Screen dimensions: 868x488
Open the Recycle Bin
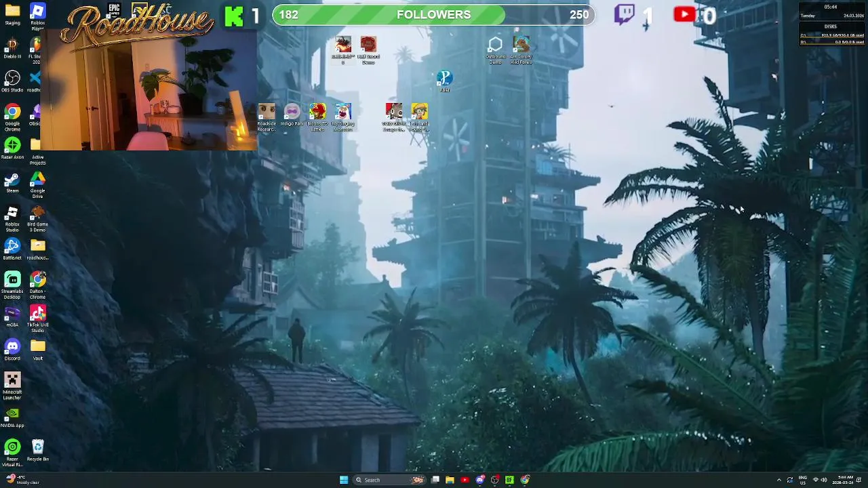pos(37,451)
